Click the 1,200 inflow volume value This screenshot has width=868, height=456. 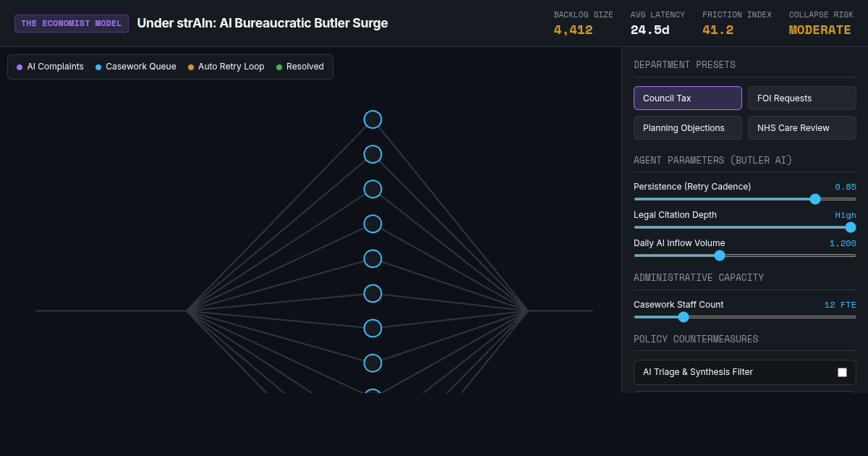click(843, 243)
